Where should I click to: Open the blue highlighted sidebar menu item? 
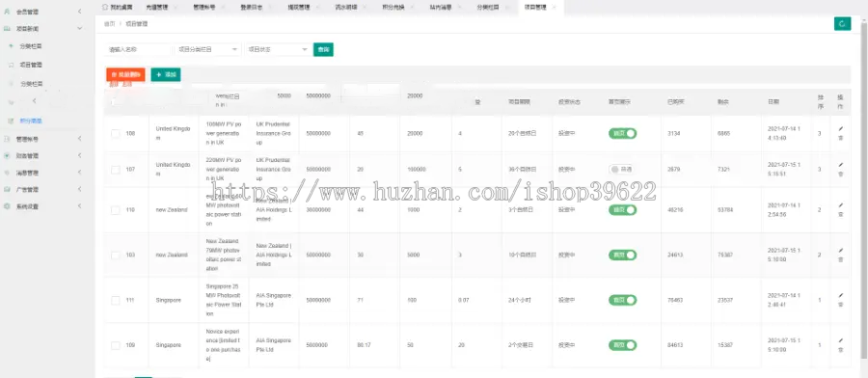click(x=31, y=121)
